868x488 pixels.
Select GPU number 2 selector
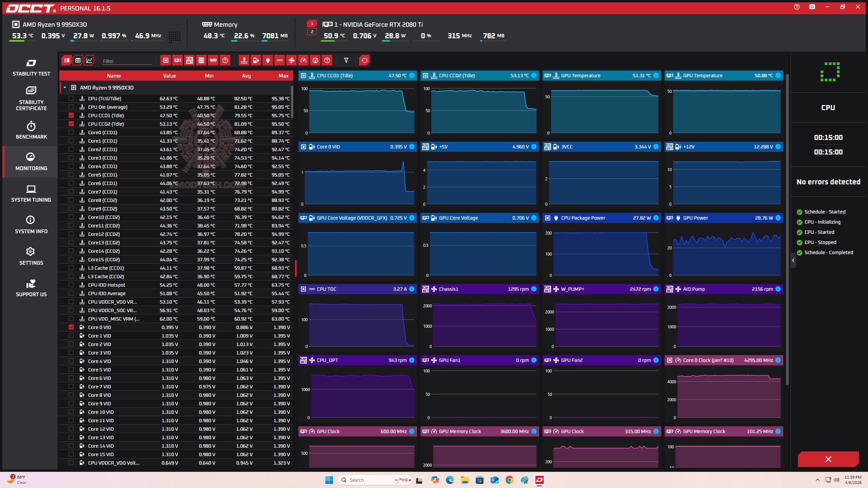(312, 32)
